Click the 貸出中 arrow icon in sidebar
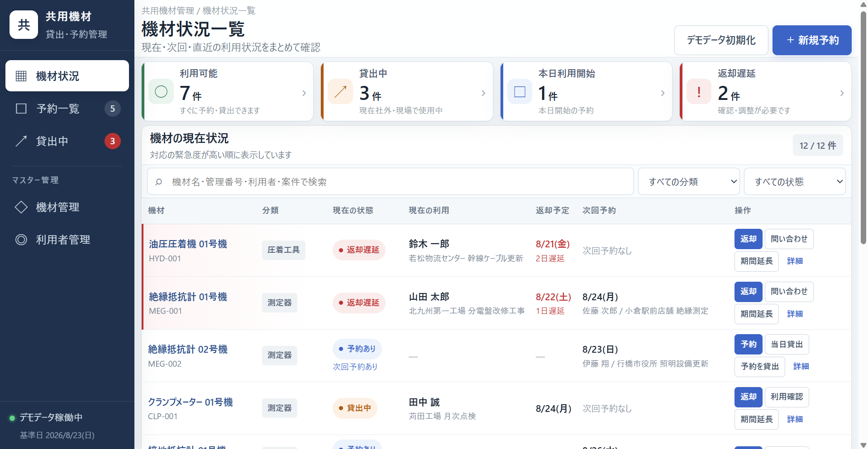Viewport: 868px width, 449px height. pos(21,141)
